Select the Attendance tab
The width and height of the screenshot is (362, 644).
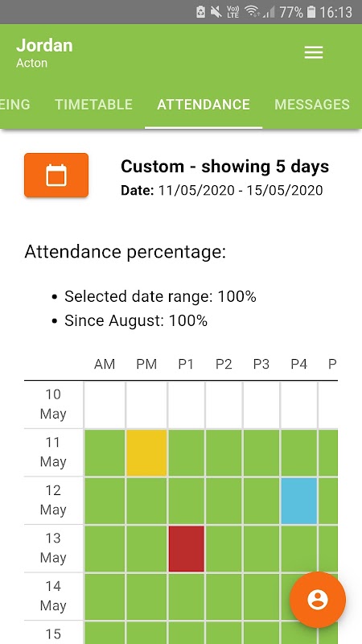pyautogui.click(x=204, y=105)
